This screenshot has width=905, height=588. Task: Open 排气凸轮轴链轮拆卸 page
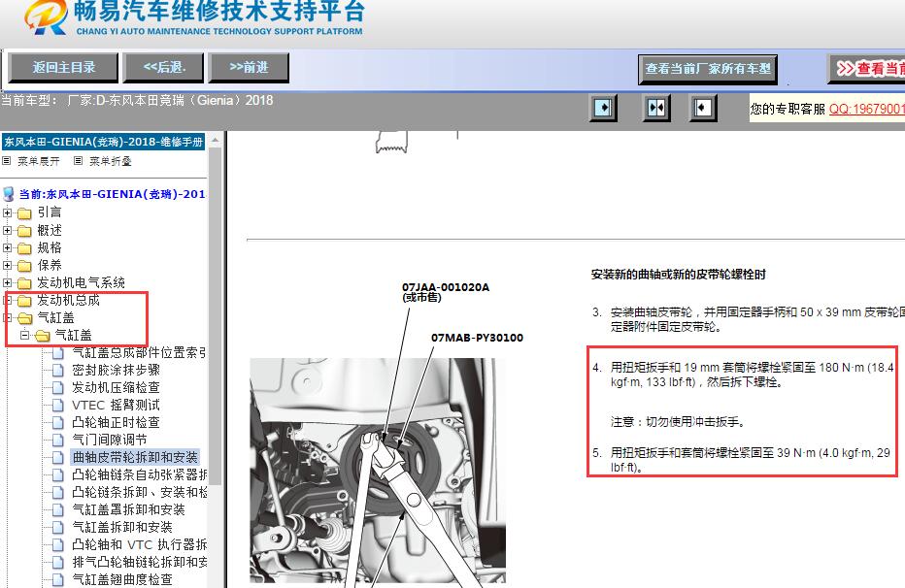139,562
